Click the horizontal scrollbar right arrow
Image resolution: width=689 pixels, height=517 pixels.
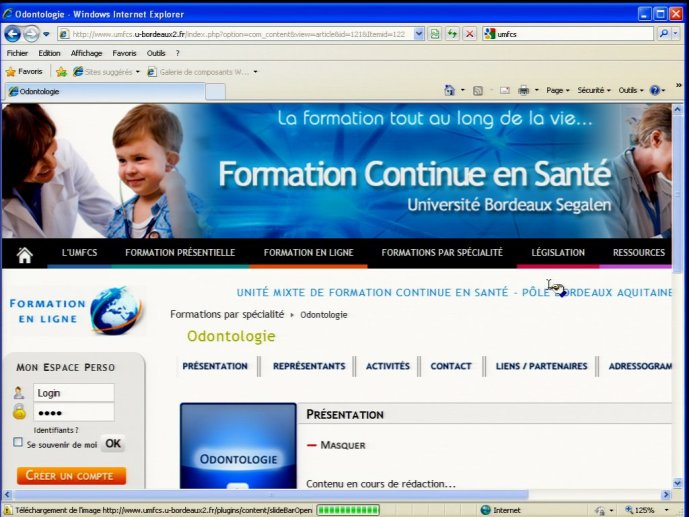point(666,495)
